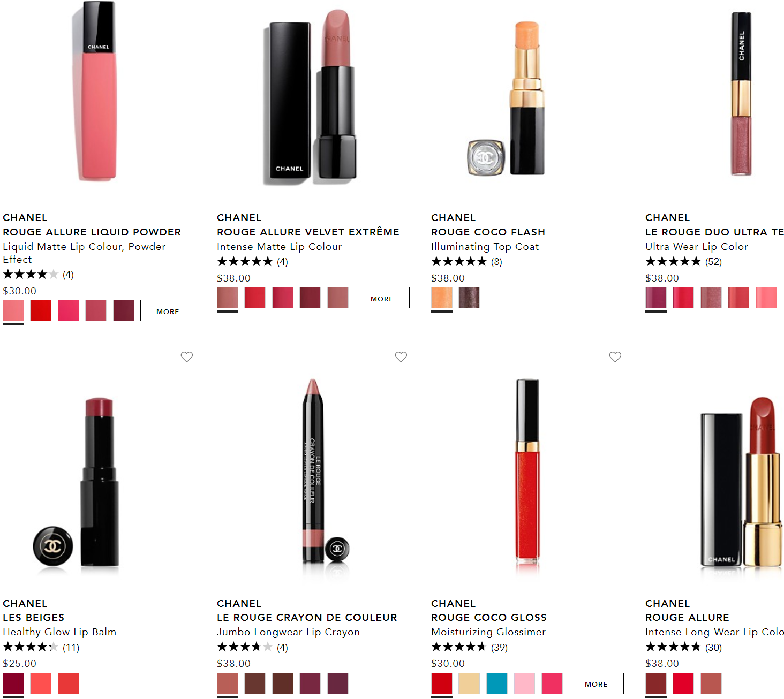784x699 pixels.
Task: Select the dark plum Rouge Coco Flash swatch
Action: click(469, 298)
